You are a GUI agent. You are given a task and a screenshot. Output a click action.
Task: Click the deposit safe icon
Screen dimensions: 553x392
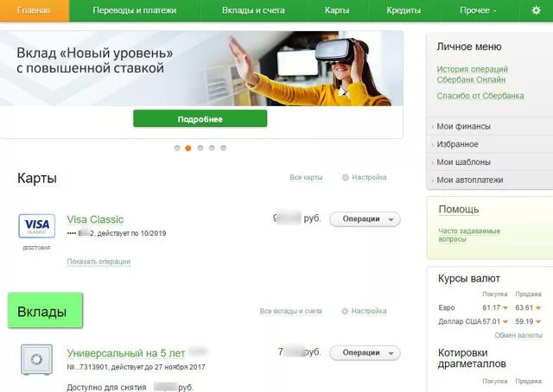click(x=36, y=359)
